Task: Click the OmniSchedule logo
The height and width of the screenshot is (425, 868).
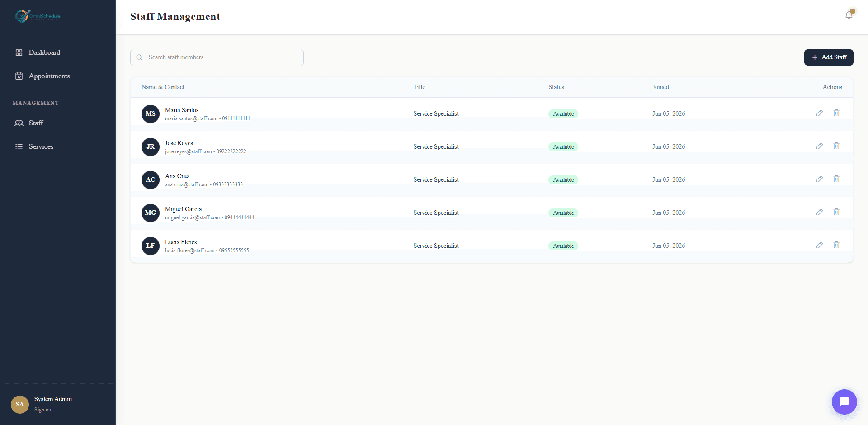Action: tap(38, 16)
